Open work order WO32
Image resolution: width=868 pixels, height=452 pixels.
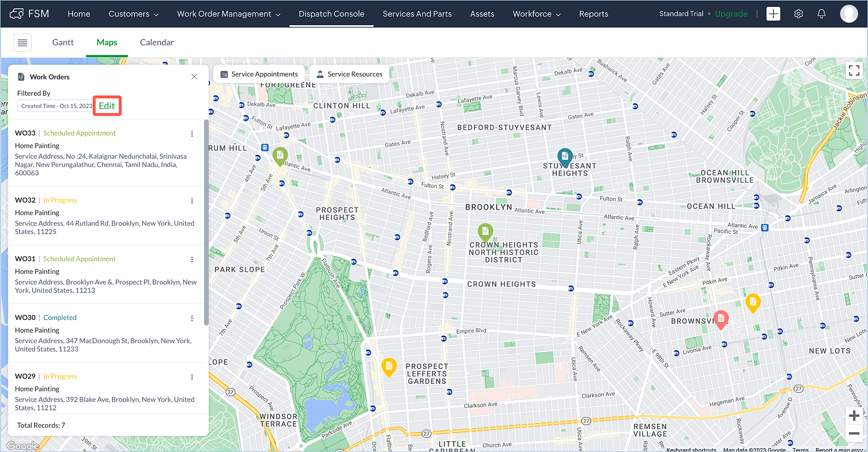pos(25,200)
